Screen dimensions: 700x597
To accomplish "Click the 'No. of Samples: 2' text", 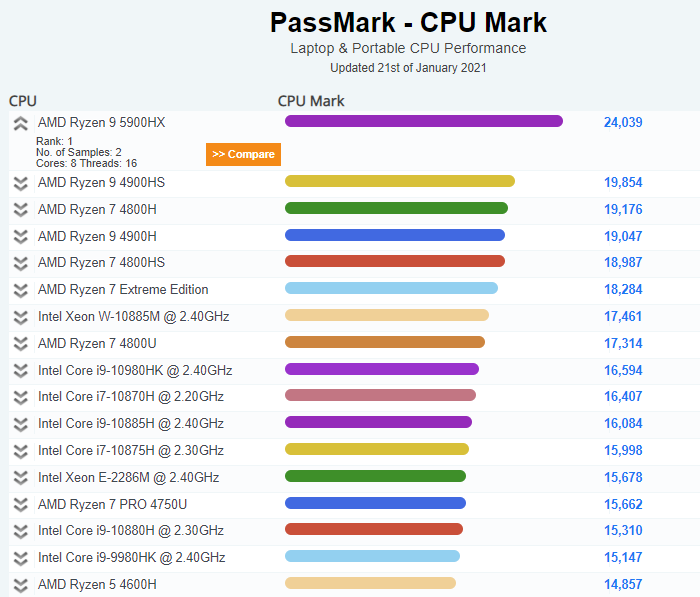I will point(79,152).
